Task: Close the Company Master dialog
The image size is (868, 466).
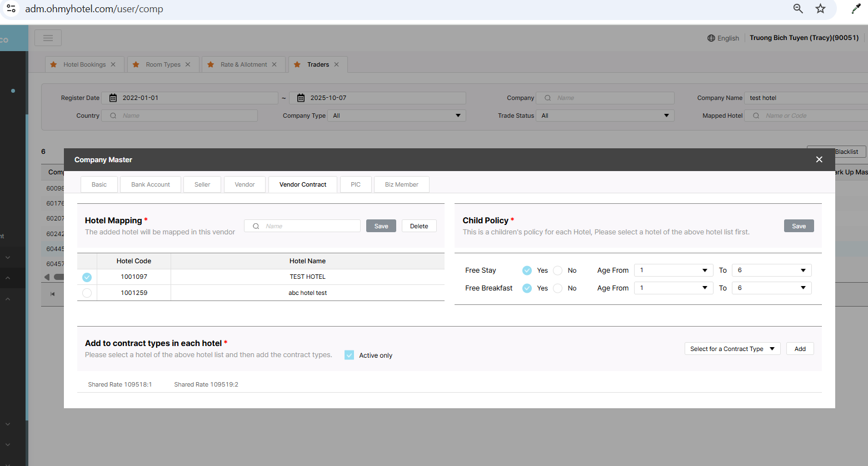Action: point(819,159)
